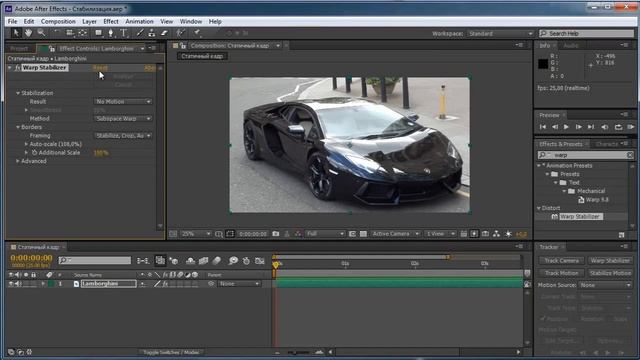Collapse the Stabilization group
The height and width of the screenshot is (360, 640).
18,93
